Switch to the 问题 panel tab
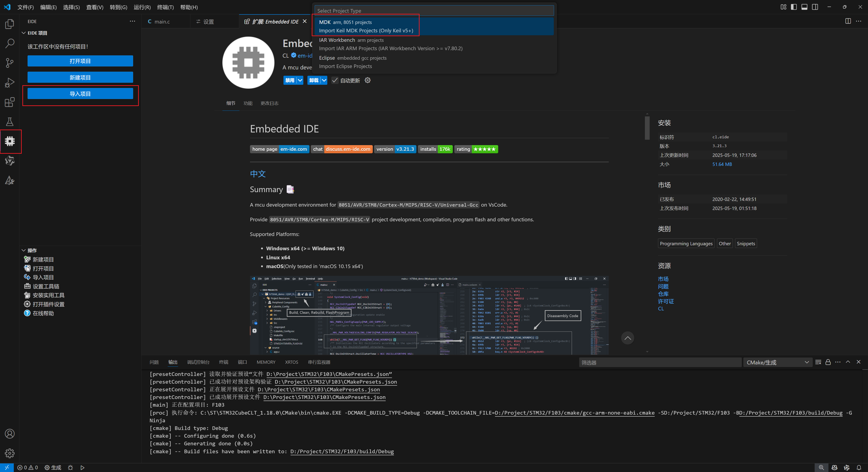This screenshot has width=868, height=472. (154, 362)
